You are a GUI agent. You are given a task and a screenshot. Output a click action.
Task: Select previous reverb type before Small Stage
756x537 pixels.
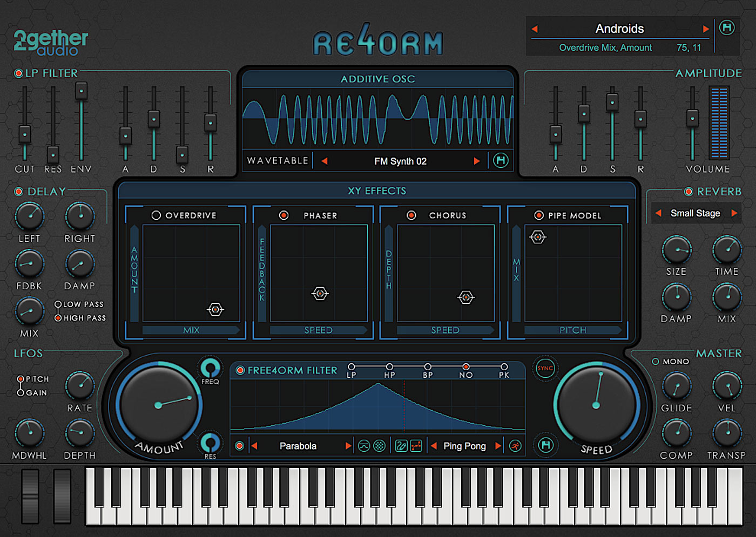click(658, 213)
